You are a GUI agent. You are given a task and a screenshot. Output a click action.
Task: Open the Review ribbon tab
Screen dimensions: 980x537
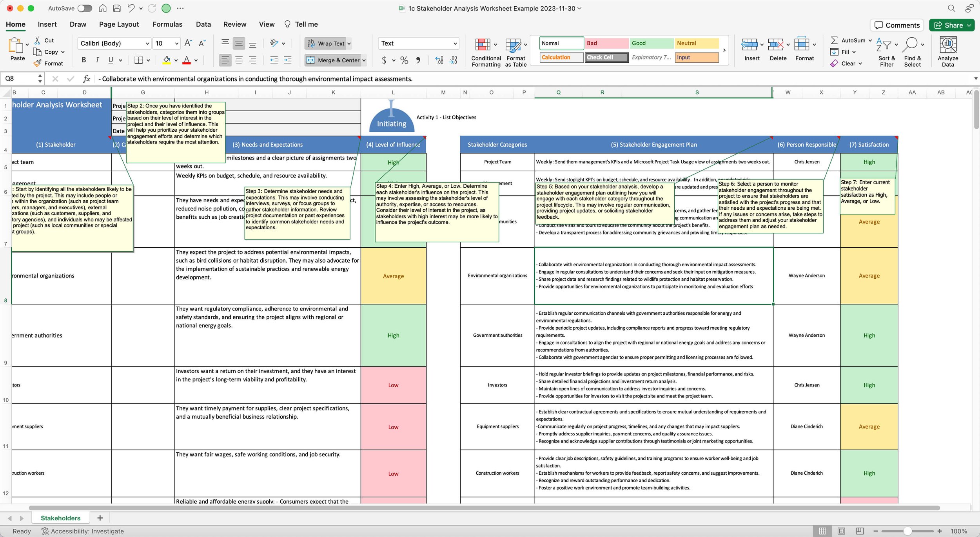(235, 24)
